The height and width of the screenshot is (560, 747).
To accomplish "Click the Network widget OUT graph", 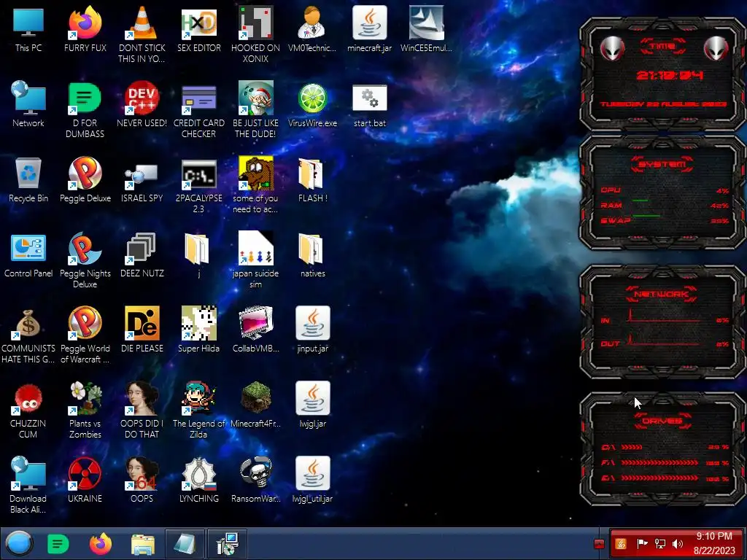I will point(664,341).
